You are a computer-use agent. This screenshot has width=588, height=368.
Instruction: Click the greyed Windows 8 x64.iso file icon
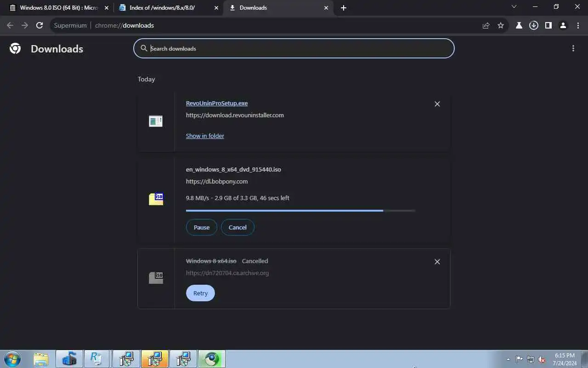tap(156, 278)
